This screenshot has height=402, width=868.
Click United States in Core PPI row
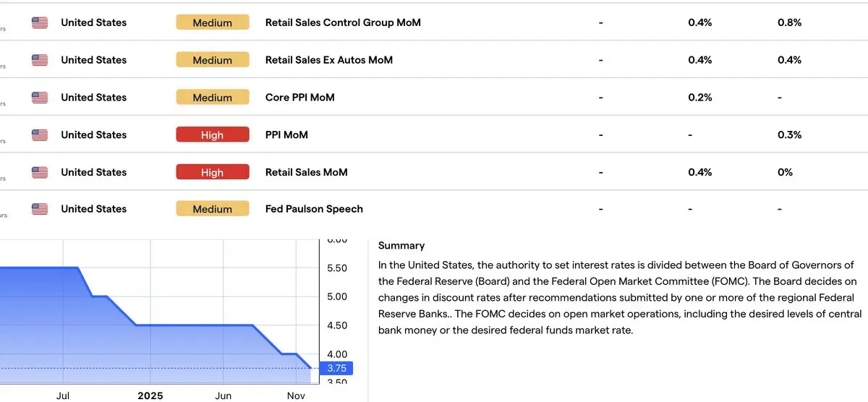point(93,98)
